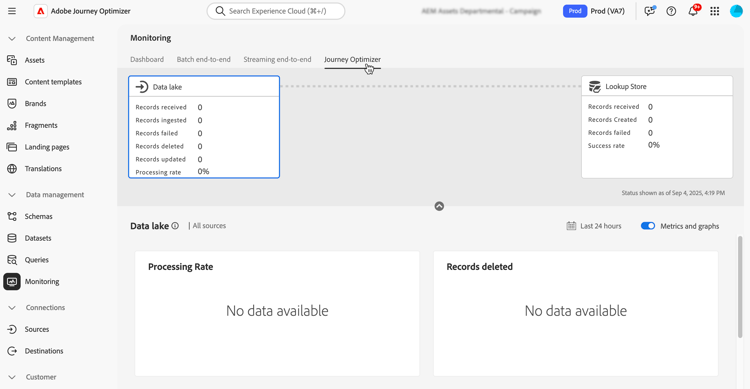The image size is (750, 389).
Task: Open the Last 24 hours date picker
Action: 594,226
